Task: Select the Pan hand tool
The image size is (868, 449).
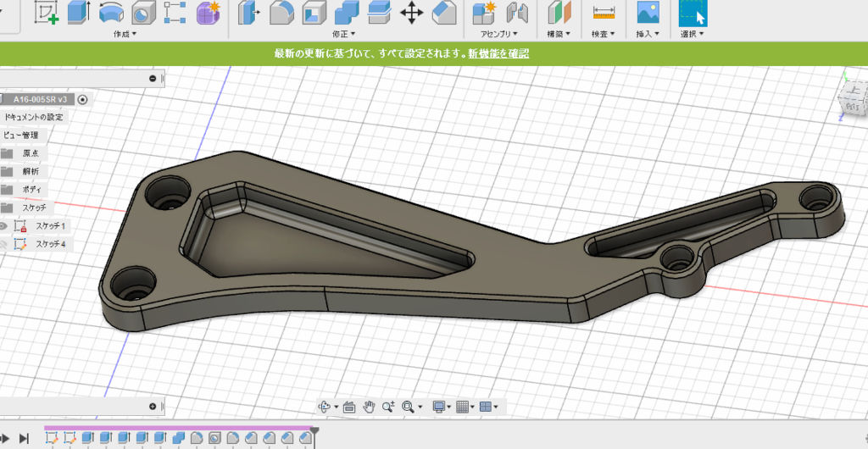Action: (369, 407)
